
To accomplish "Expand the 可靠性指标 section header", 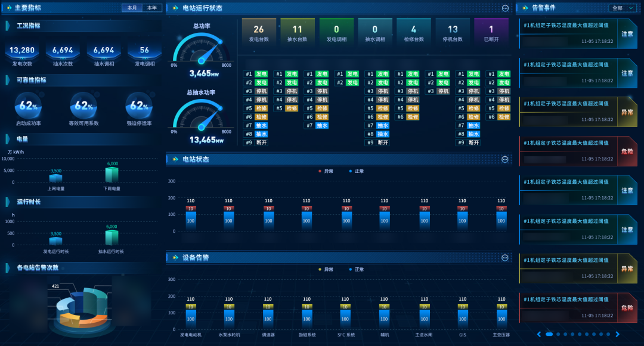I will tap(31, 79).
